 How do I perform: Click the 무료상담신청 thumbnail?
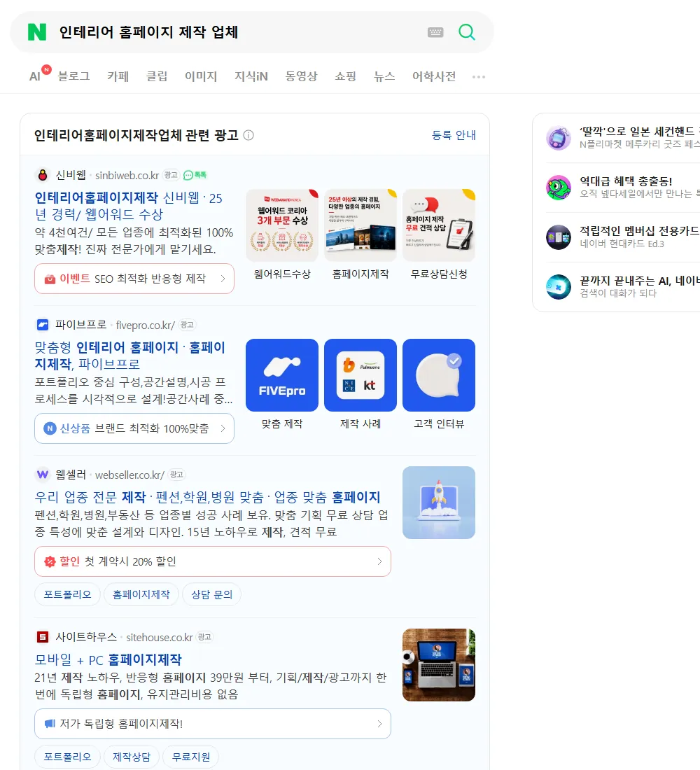click(x=439, y=225)
